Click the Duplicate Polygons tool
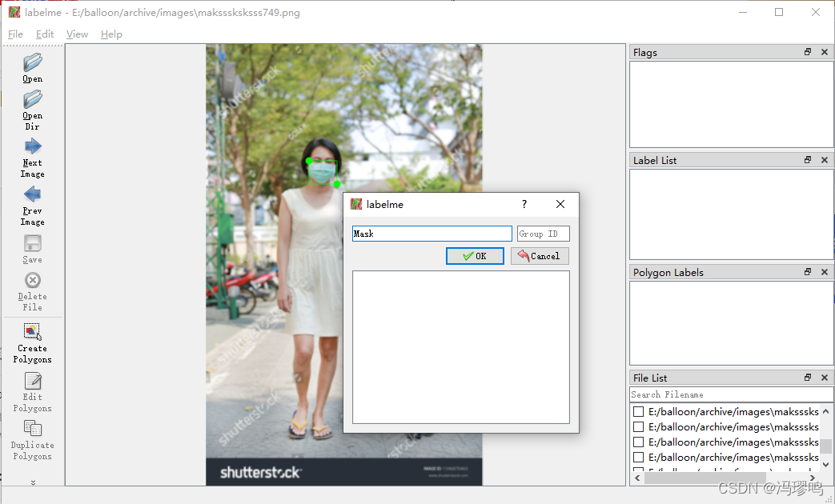 33,440
